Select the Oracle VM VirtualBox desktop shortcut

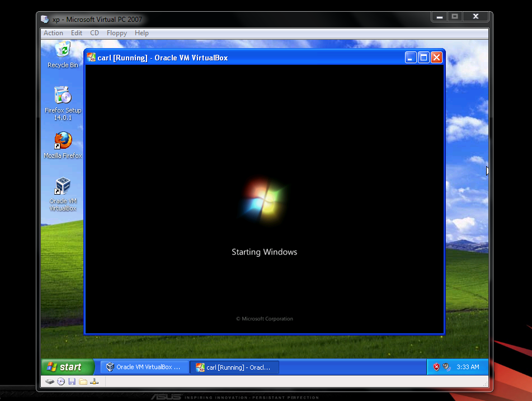pyautogui.click(x=63, y=194)
